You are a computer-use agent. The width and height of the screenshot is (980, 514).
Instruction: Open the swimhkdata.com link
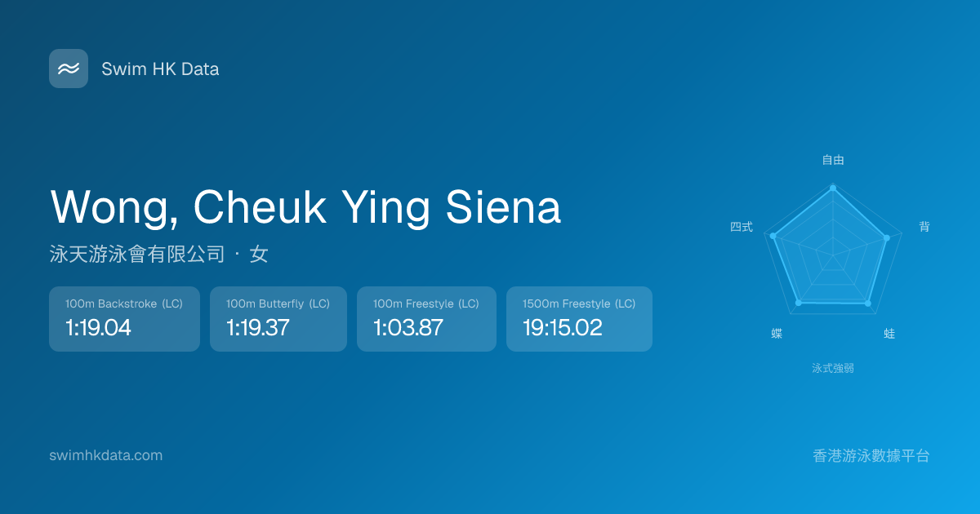[x=106, y=455]
